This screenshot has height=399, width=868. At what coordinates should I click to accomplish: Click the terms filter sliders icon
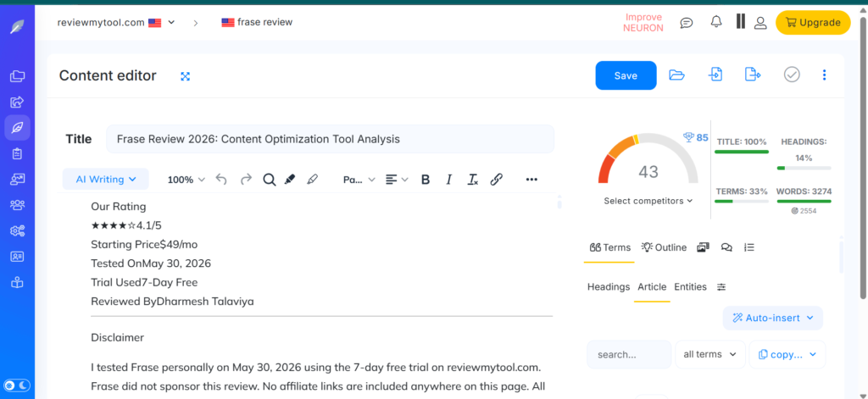pos(721,287)
